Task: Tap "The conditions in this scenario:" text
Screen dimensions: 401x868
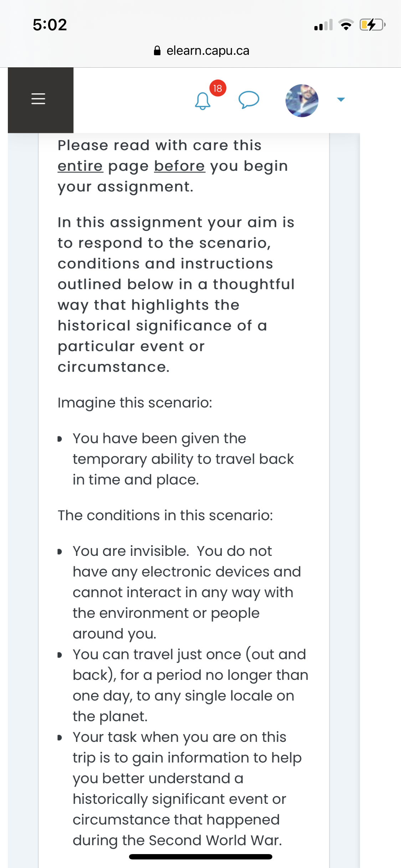Action: 165,516
